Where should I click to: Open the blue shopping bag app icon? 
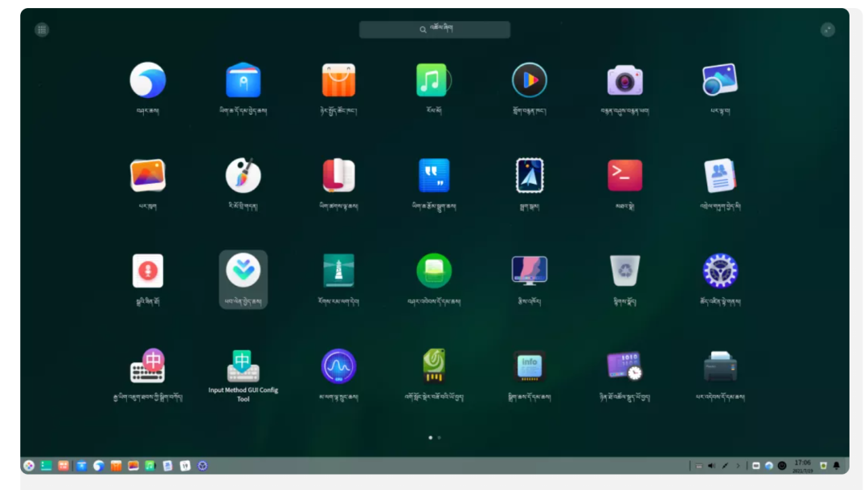click(x=243, y=80)
